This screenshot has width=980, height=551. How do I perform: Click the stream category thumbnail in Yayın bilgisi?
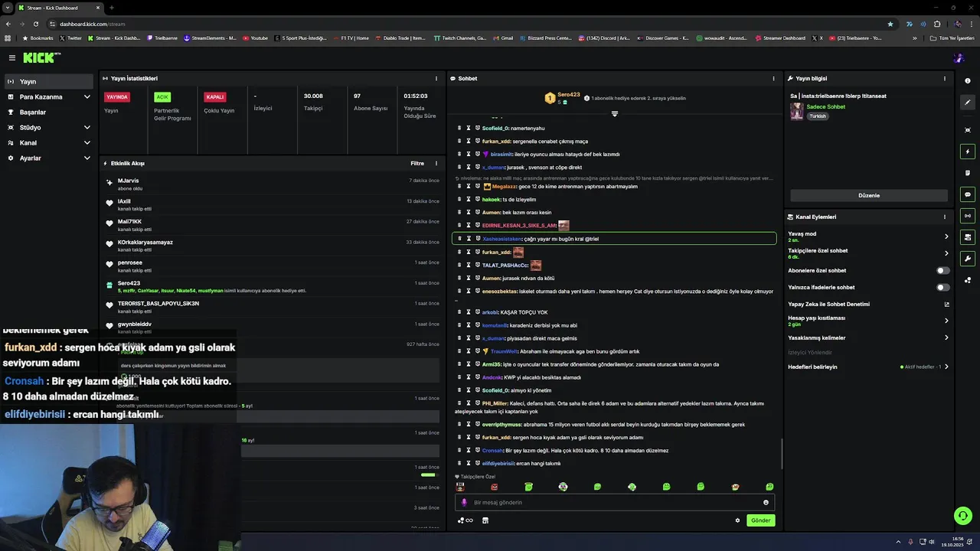point(796,111)
